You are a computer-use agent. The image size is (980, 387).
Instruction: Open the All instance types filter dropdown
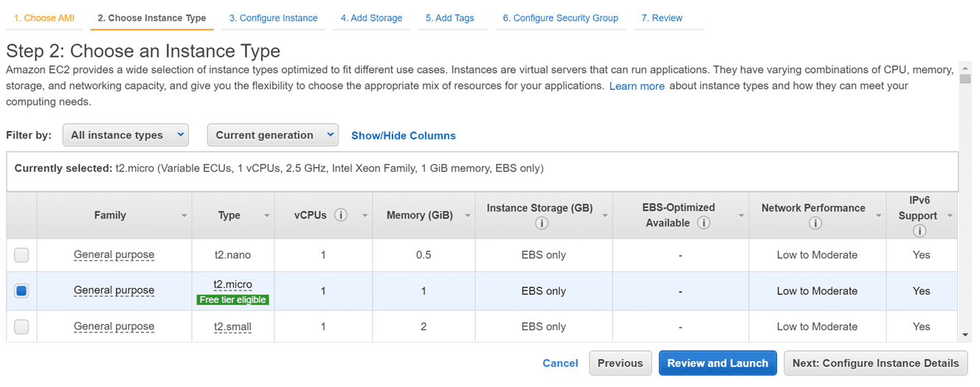pyautogui.click(x=125, y=135)
